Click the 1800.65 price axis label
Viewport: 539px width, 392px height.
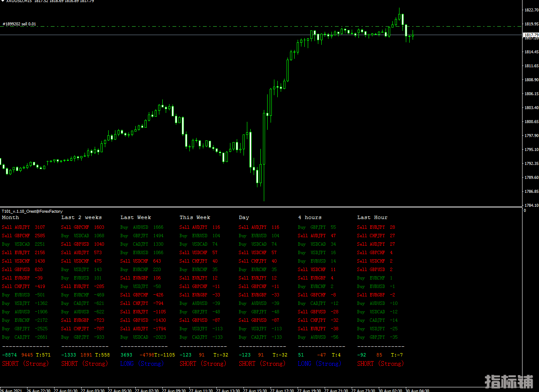click(531, 122)
